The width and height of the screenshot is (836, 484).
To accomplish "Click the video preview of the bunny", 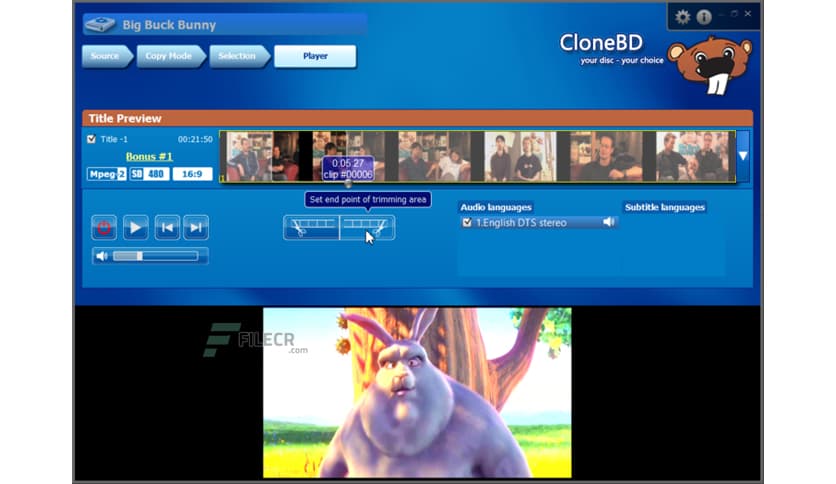I will point(417,393).
